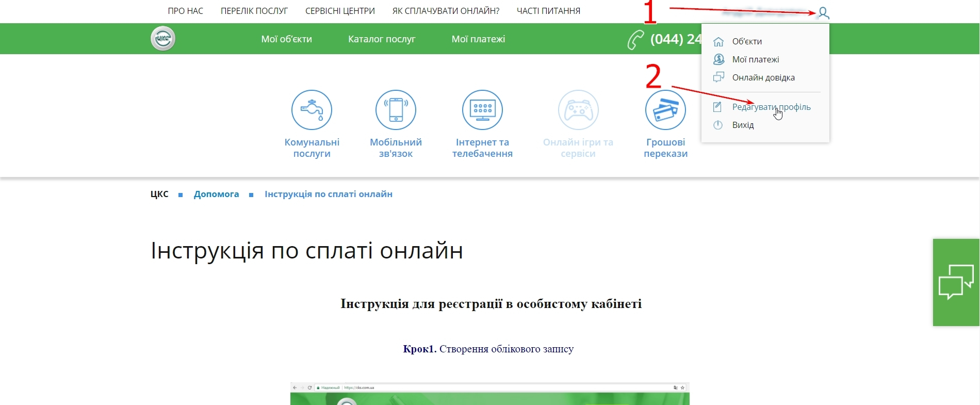Open Інтернет та телебачення monitor icon

pyautogui.click(x=482, y=110)
